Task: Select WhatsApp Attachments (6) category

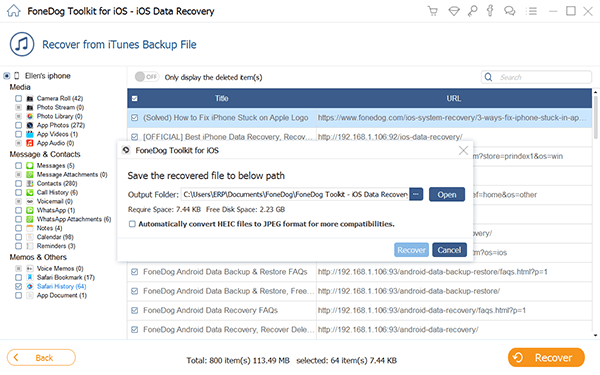Action: tap(74, 219)
